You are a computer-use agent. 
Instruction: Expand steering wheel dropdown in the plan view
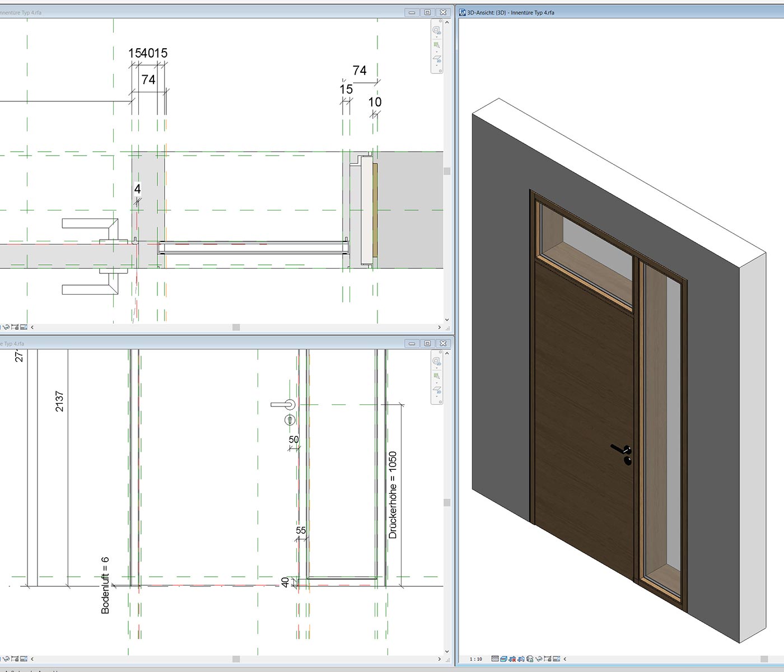(437, 37)
